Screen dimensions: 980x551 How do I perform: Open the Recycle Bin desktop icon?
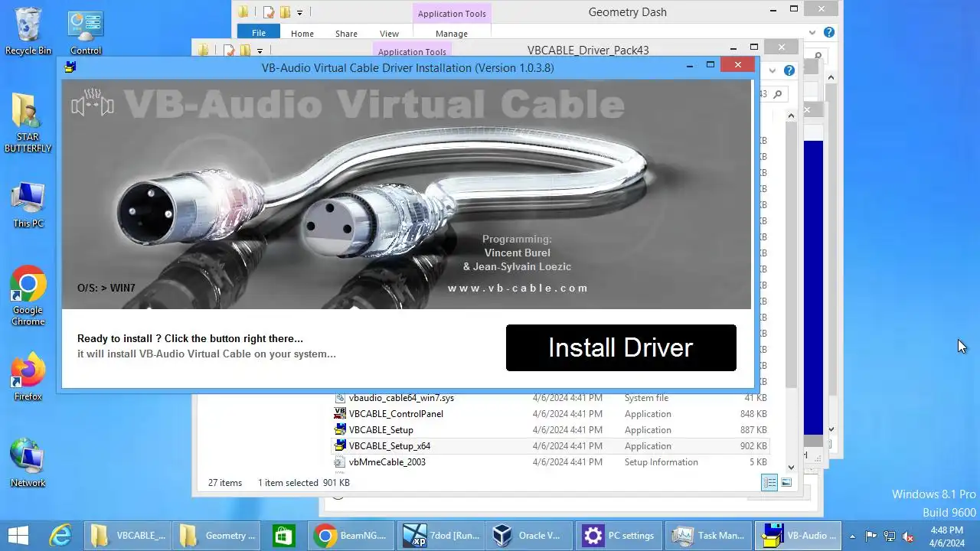click(28, 31)
